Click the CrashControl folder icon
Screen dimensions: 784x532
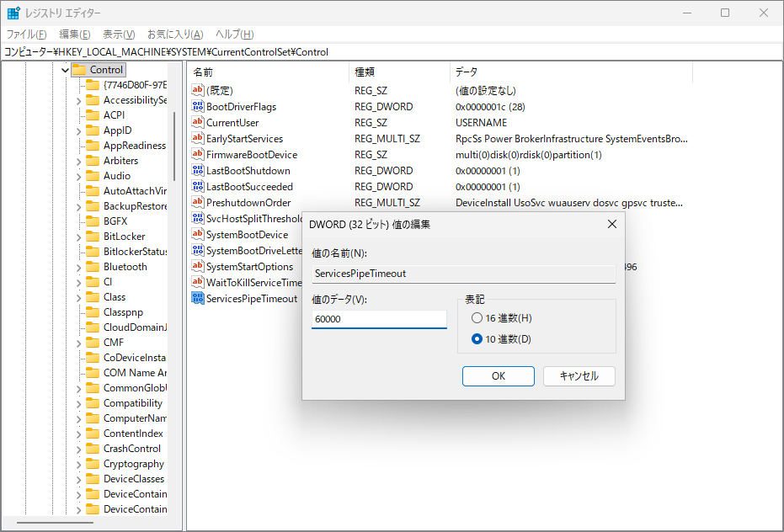[93, 449]
